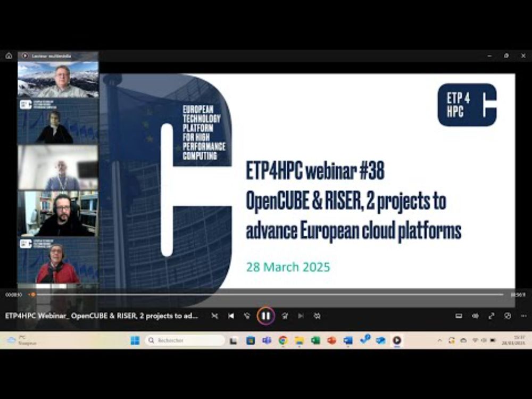Click the elapsed time label

pos(14,295)
